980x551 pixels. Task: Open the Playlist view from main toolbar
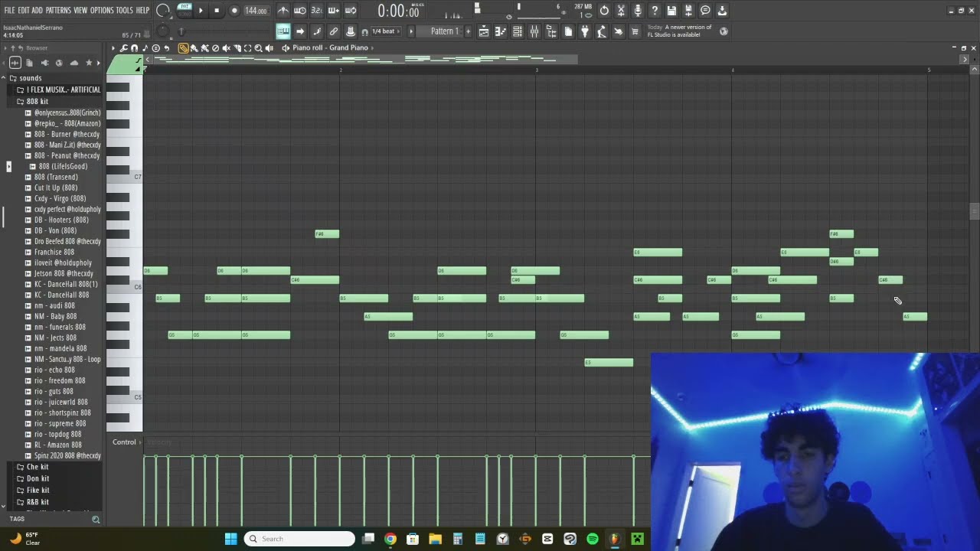tap(484, 31)
